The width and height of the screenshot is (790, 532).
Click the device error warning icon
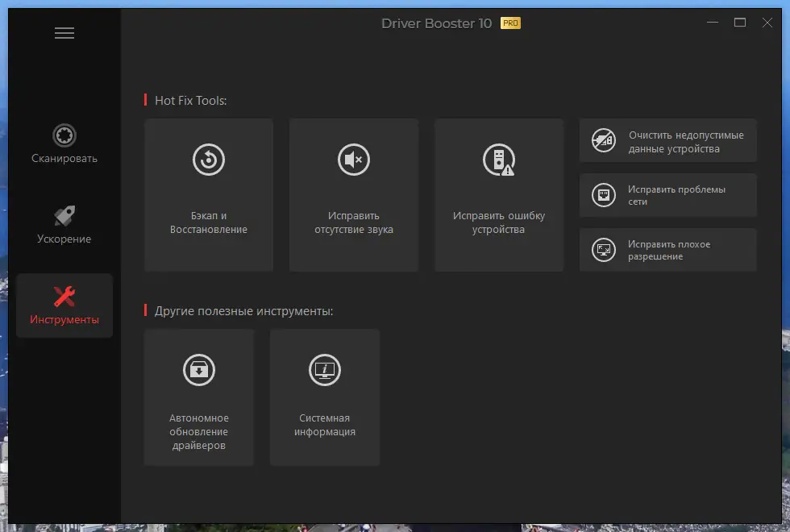point(499,160)
